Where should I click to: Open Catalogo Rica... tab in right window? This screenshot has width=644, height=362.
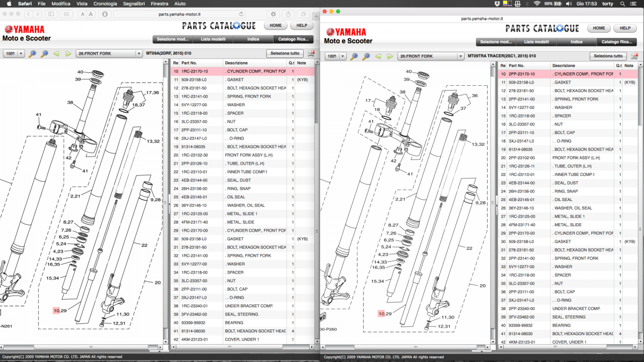616,41
